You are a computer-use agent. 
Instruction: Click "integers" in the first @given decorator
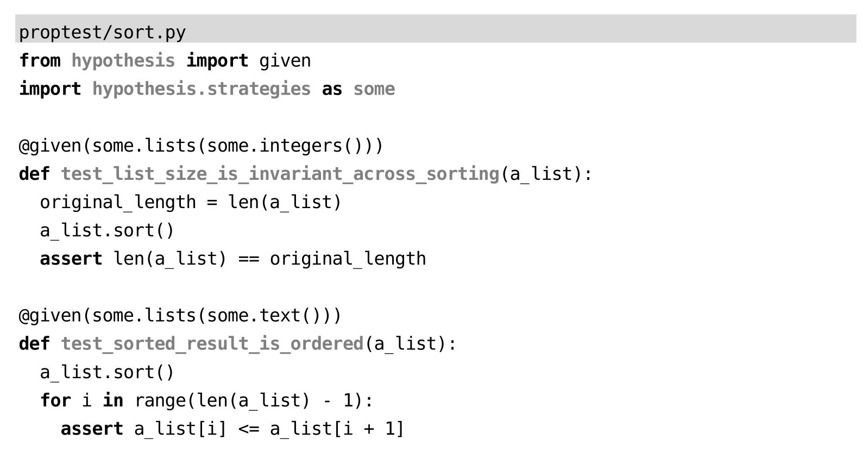click(300, 146)
